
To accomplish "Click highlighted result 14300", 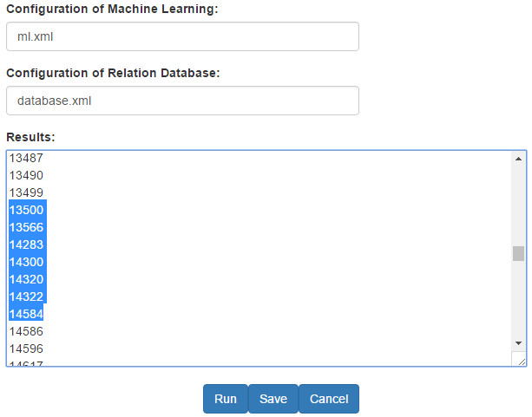I will pos(26,262).
